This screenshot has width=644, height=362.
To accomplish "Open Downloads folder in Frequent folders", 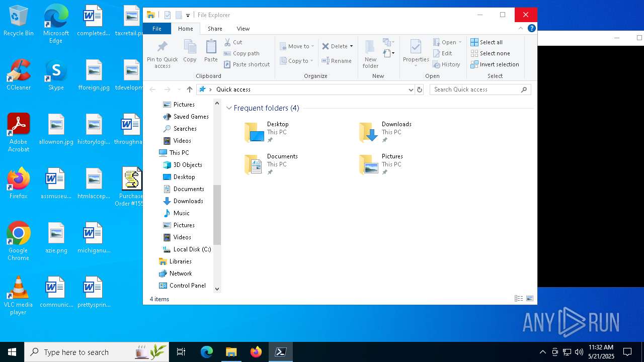I will click(x=385, y=132).
